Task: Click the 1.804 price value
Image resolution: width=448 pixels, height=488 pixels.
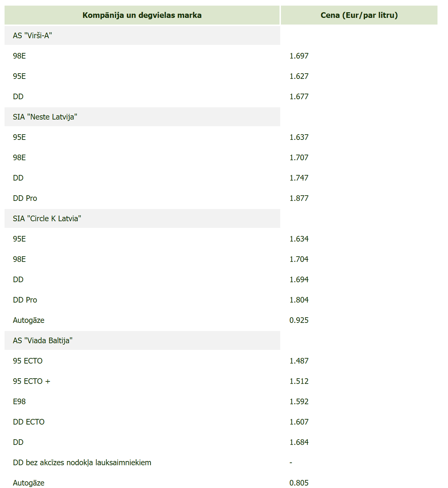Action: pos(299,300)
